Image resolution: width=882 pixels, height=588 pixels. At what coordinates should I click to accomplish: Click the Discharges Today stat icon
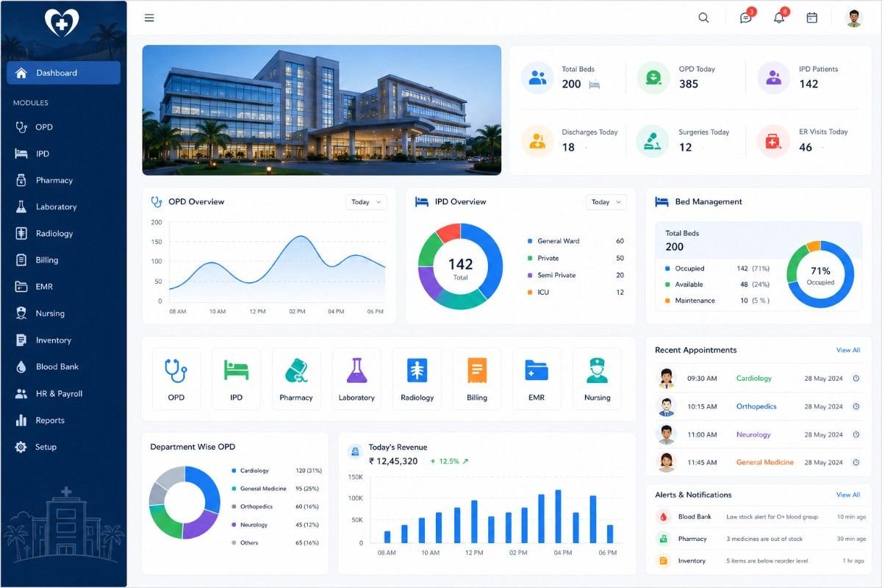[x=538, y=140]
